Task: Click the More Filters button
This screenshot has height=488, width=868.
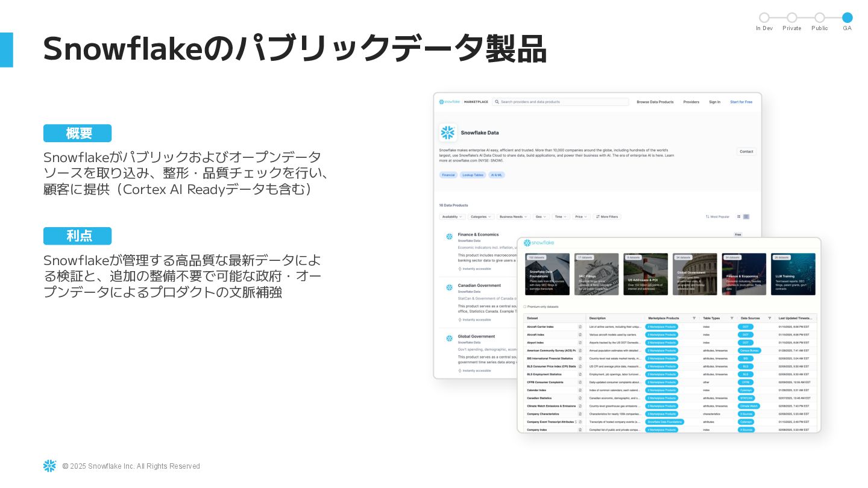Action: click(x=607, y=216)
